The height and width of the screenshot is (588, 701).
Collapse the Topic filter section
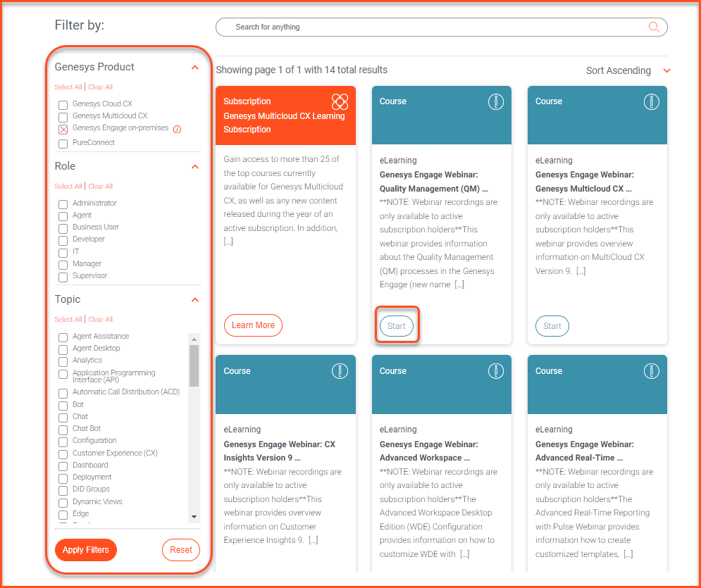point(195,300)
